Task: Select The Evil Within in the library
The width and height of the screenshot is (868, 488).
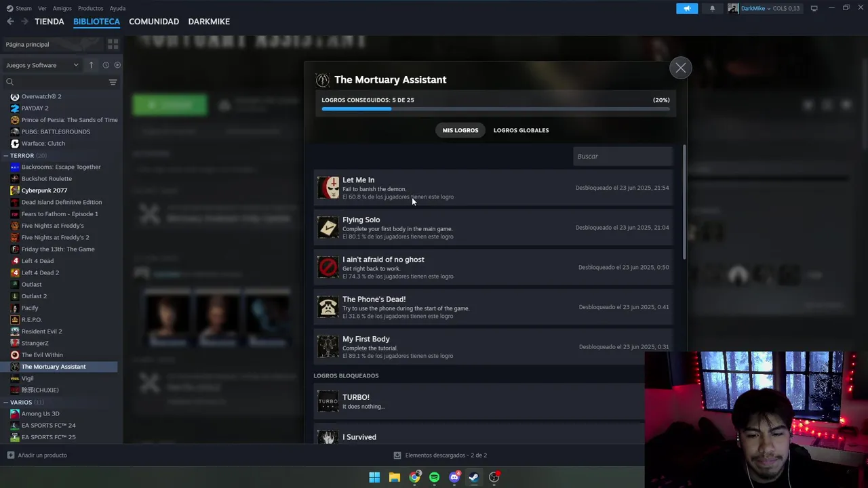Action: (x=42, y=355)
